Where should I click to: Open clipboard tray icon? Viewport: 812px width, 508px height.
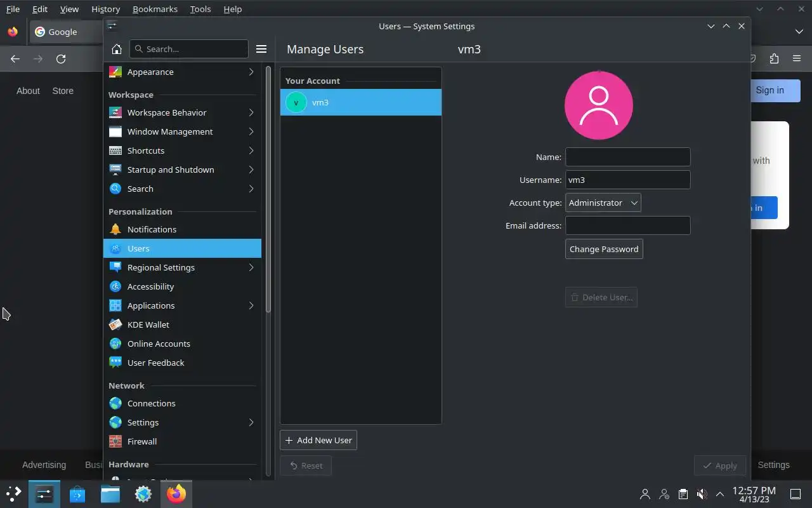683,493
